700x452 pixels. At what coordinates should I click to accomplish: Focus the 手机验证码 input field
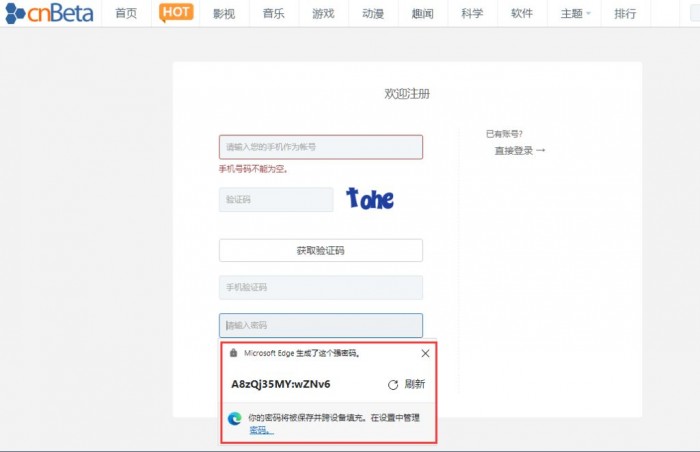pyautogui.click(x=320, y=288)
